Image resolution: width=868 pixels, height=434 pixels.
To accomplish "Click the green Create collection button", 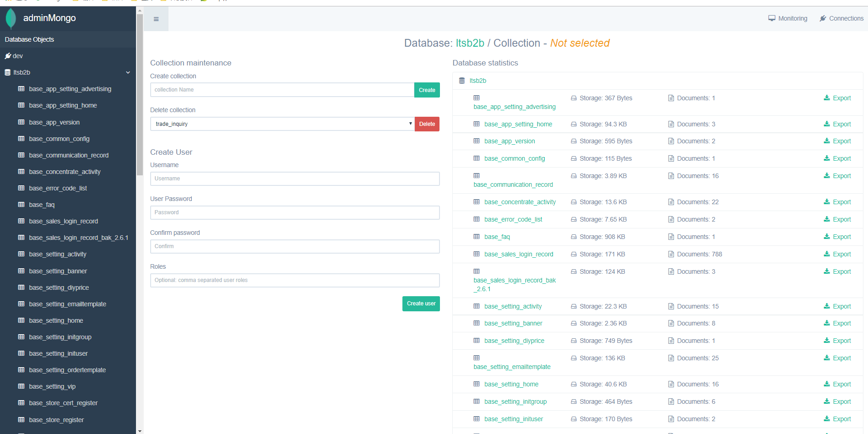I will tap(427, 90).
